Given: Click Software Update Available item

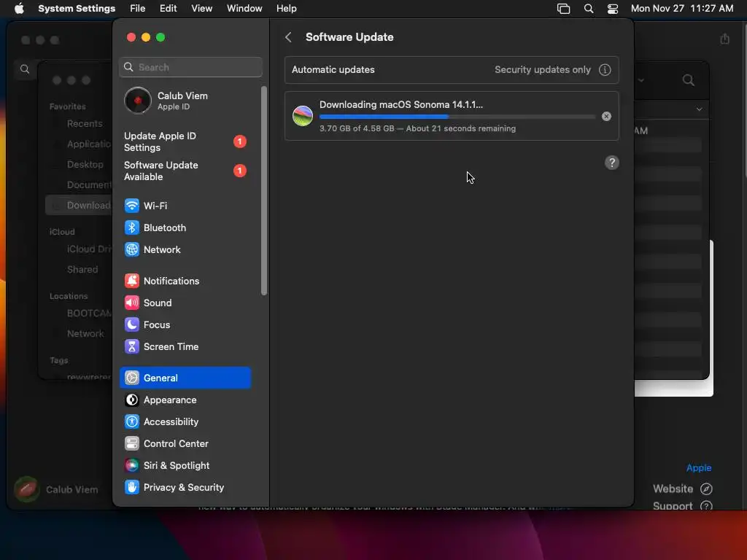Looking at the screenshot, I should [185, 171].
